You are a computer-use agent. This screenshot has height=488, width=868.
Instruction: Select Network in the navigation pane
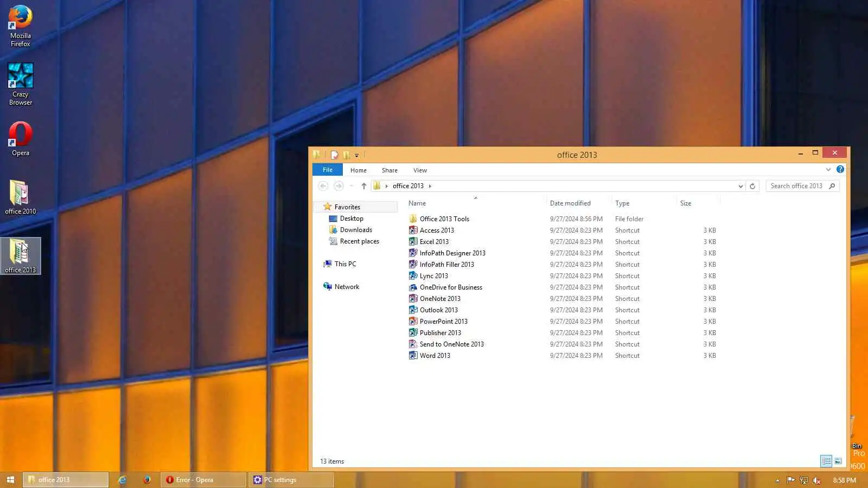pyautogui.click(x=347, y=287)
